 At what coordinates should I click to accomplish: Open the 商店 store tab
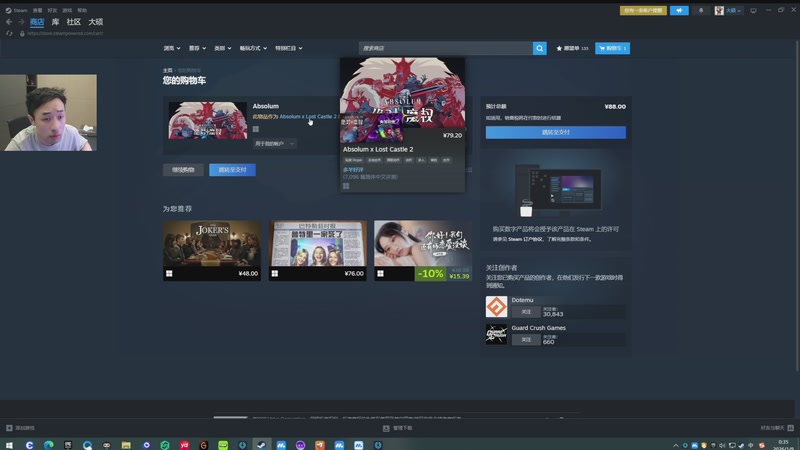click(37, 22)
